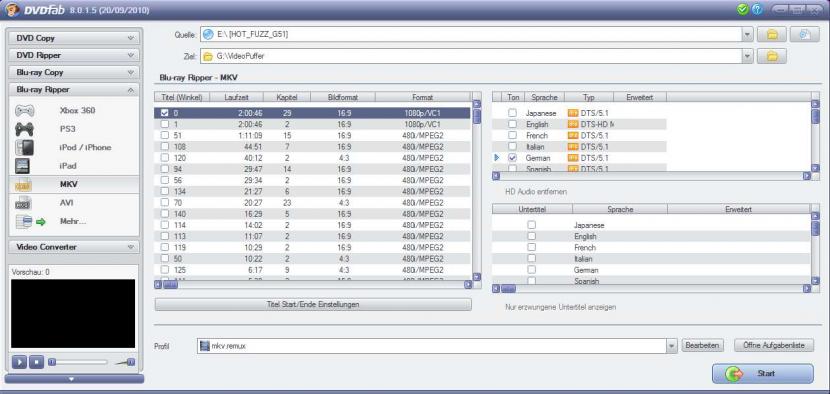The image size is (830, 394).
Task: Toggle checkbox for title 0
Action: click(165, 113)
